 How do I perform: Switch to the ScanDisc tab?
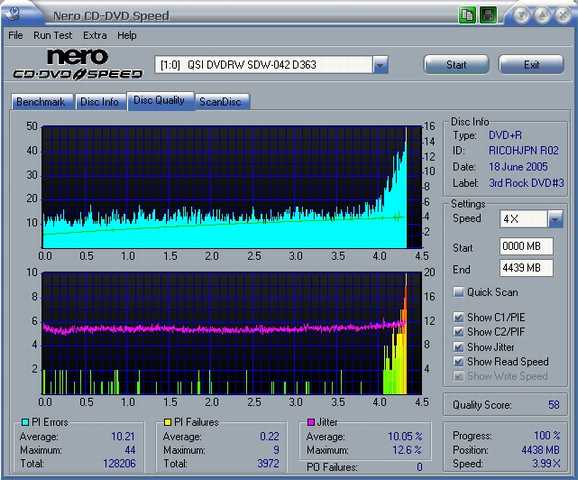coord(220,102)
